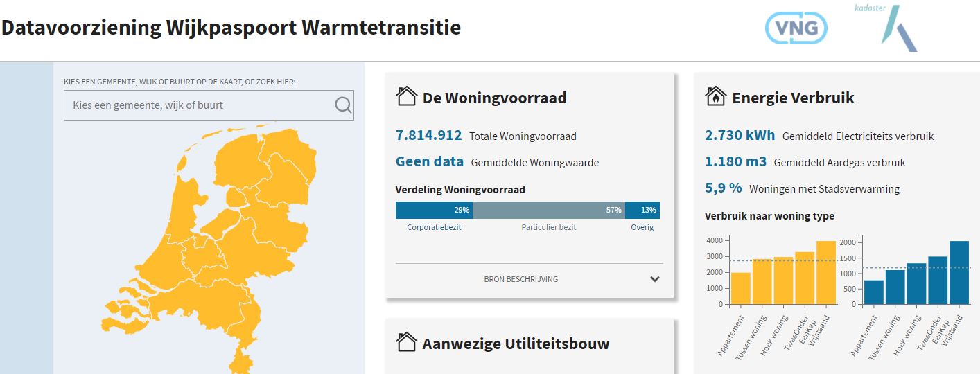Screen dimensions: 980x374
Task: Click the magnifier search icon
Action: click(x=343, y=105)
